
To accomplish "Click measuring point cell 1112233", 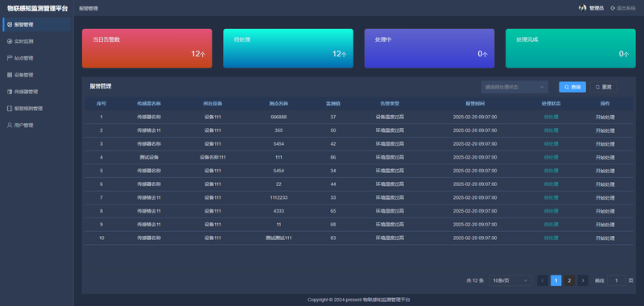I will pos(279,197).
